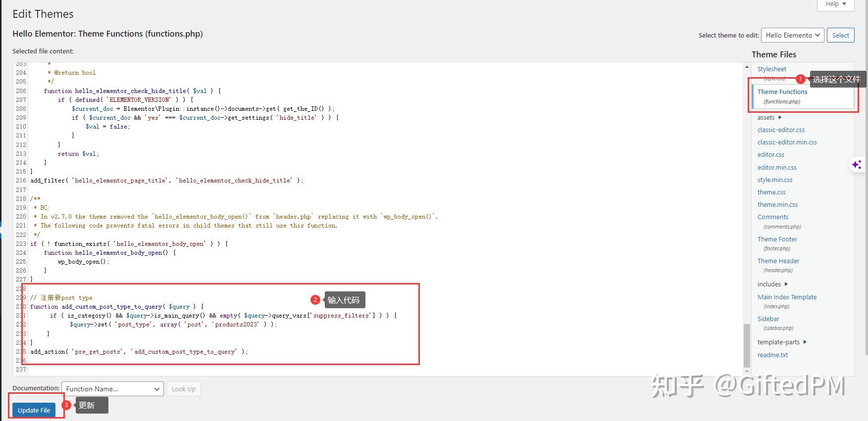Screen dimensions: 868x421
Task: Click scroll up arrow of code editor
Action: pyautogui.click(x=747, y=67)
